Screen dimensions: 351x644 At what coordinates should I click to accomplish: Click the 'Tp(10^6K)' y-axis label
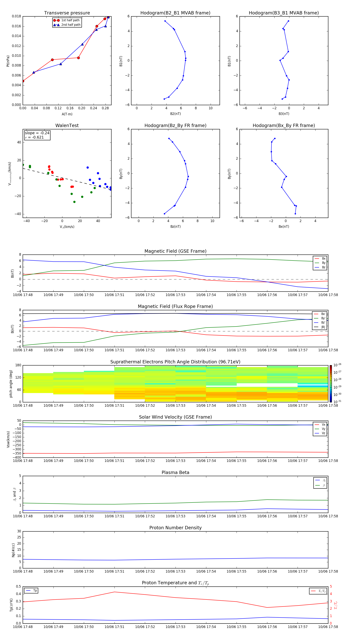[11, 605]
